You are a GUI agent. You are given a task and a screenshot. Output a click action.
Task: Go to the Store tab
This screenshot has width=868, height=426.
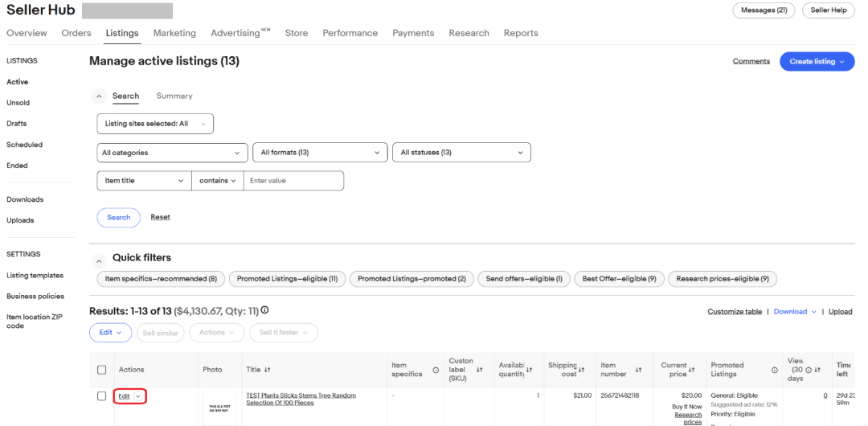[x=296, y=33]
